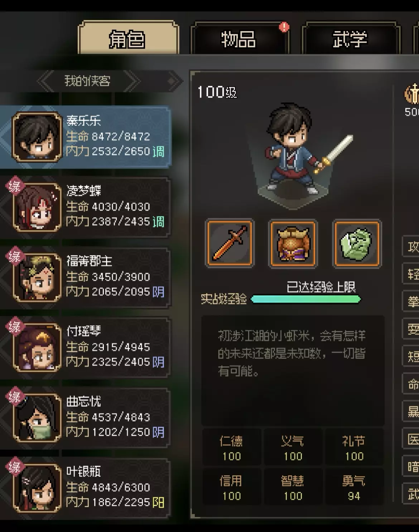This screenshot has height=532, width=419.
Task: Switch to previous list with left chevron
Action: pos(45,81)
